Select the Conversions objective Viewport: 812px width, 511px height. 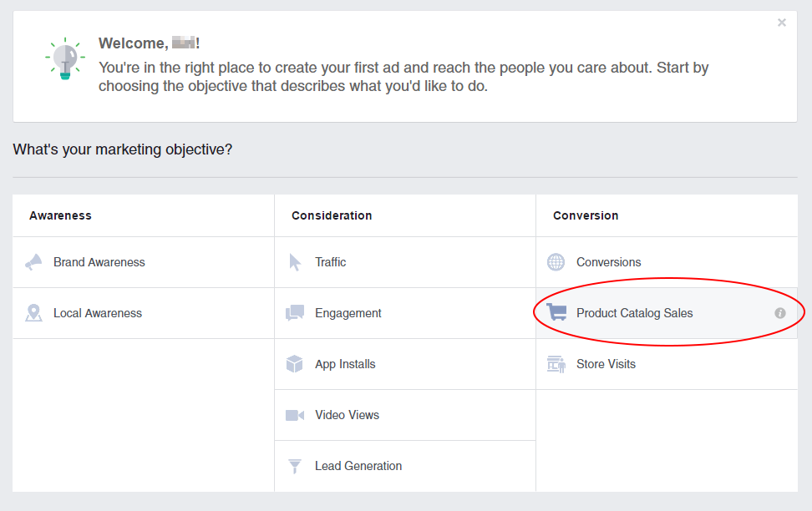coord(608,261)
